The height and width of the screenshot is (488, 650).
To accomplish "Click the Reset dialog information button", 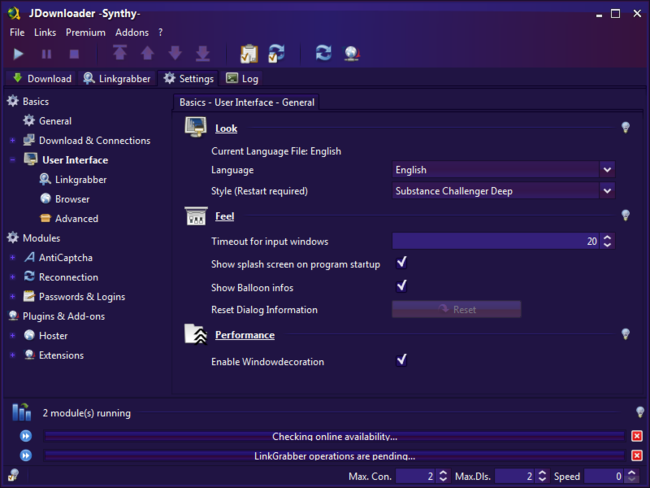I will click(456, 309).
